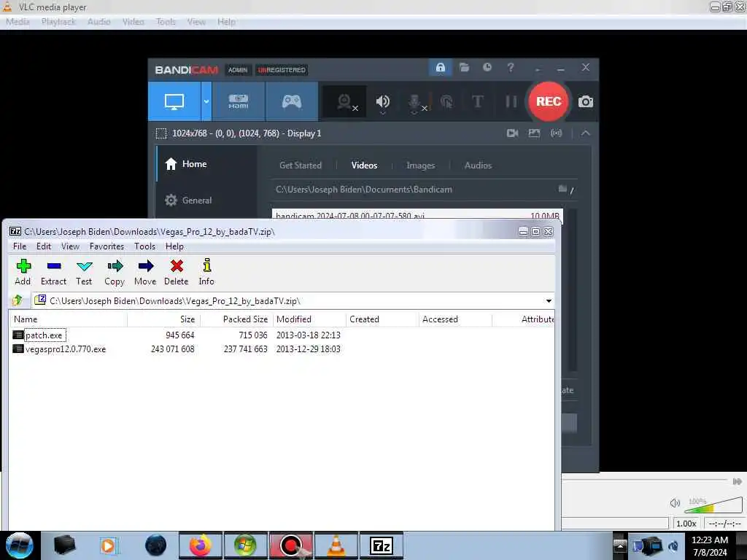
Task: Run the Test archive tool
Action: (x=84, y=273)
